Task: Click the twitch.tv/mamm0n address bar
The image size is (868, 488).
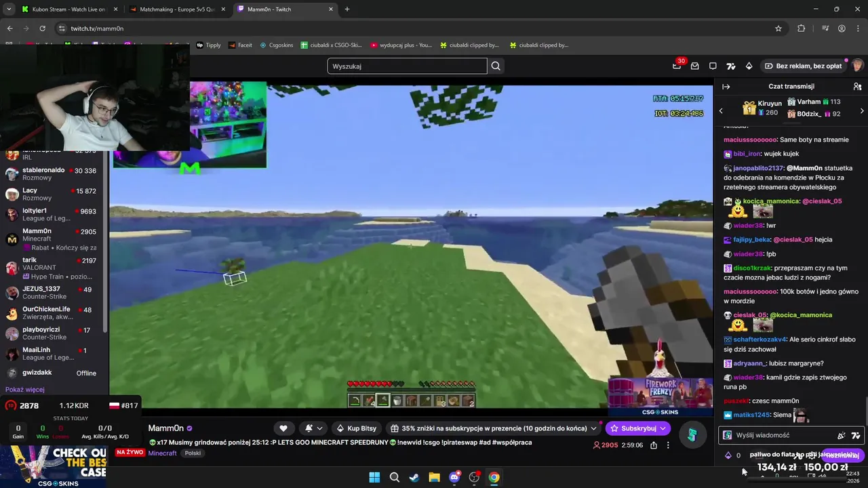Action: [414, 28]
